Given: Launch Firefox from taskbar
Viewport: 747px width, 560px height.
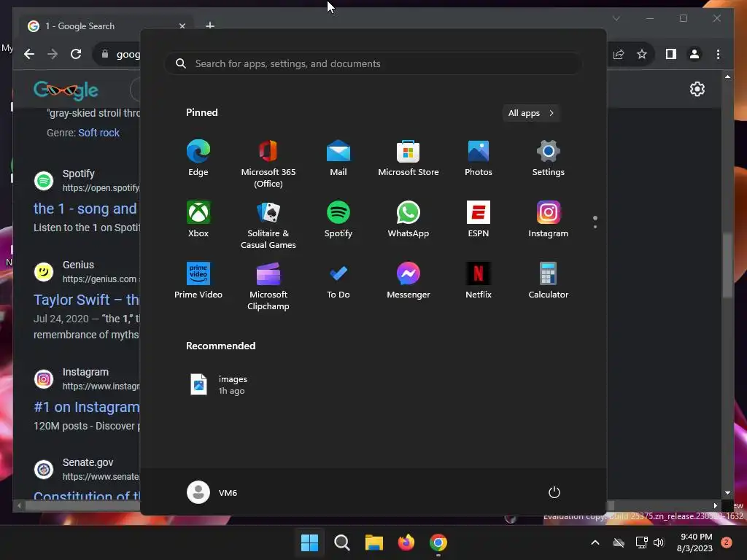Looking at the screenshot, I should [406, 542].
